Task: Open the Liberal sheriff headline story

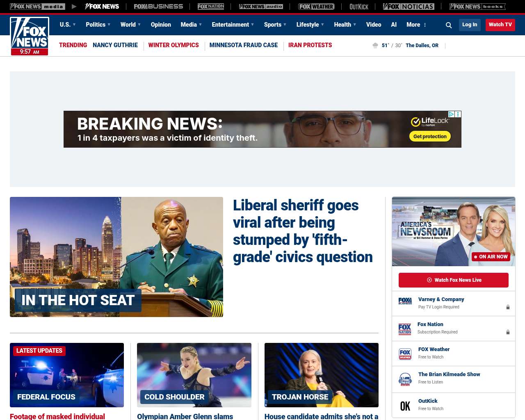Action: pos(303,231)
